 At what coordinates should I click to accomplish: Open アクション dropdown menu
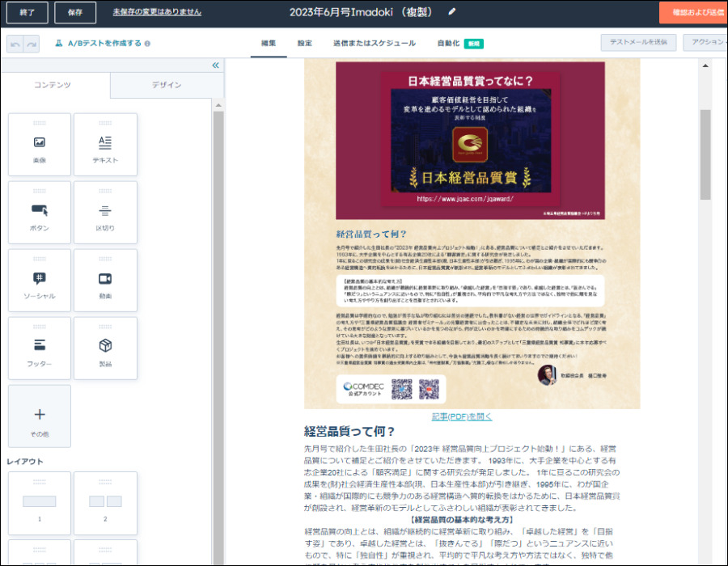pyautogui.click(x=707, y=42)
